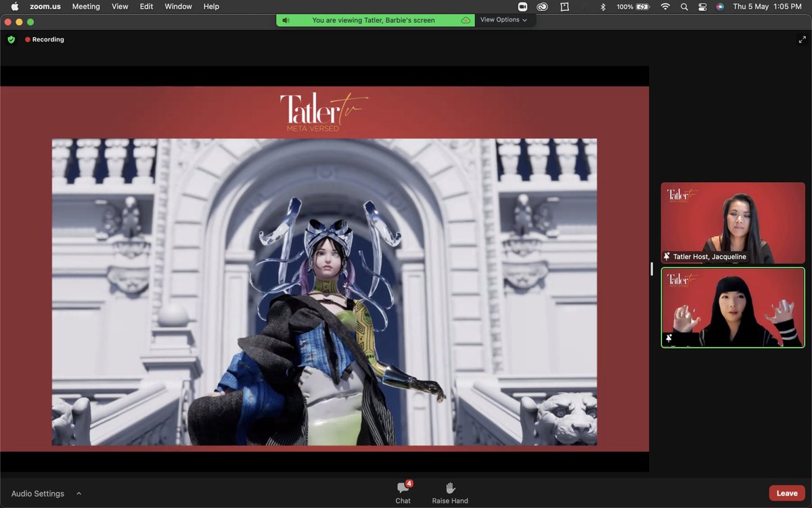Expand the View Options dropdown
Viewport: 812px width, 508px height.
click(503, 20)
